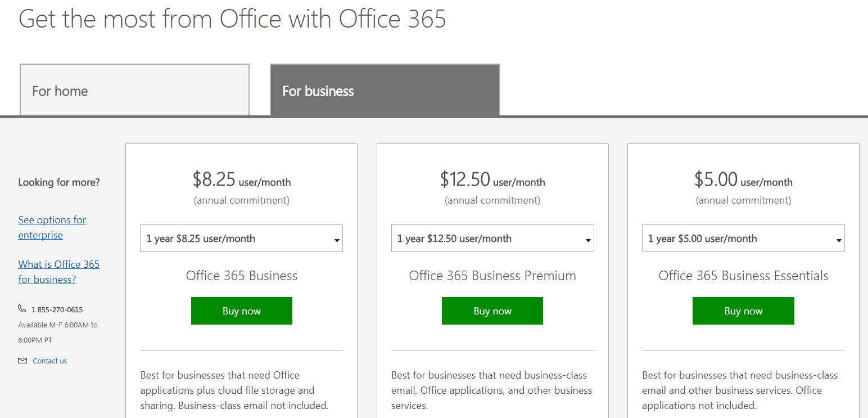Click the phone handset icon
The image size is (868, 418).
click(x=22, y=309)
